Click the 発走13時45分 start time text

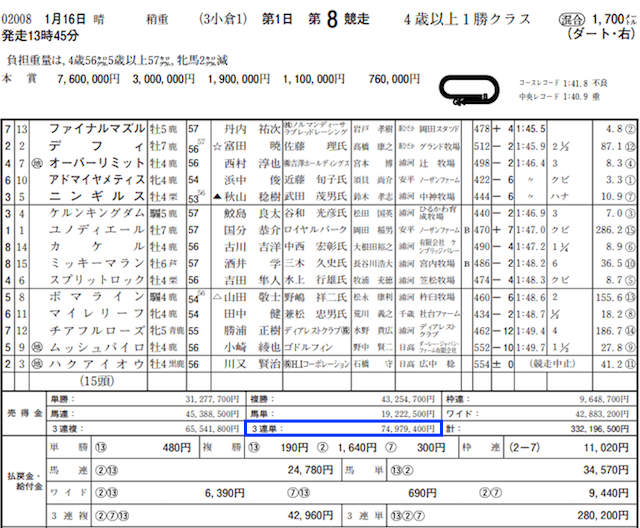[x=46, y=35]
